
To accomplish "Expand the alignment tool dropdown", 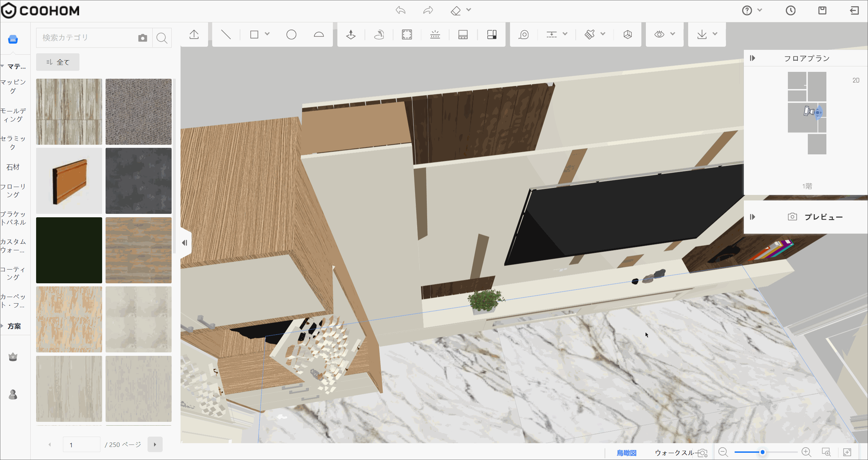I will (565, 34).
